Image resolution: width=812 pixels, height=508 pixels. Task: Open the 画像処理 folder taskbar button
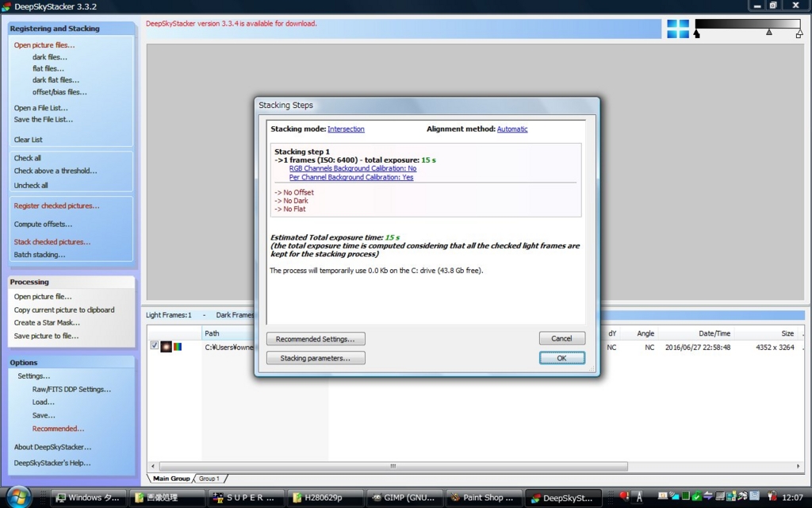166,498
